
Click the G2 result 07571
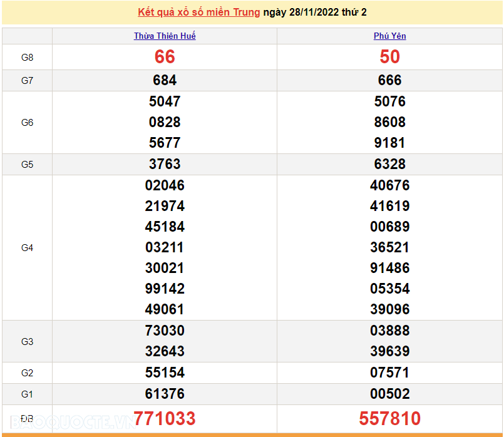click(389, 373)
